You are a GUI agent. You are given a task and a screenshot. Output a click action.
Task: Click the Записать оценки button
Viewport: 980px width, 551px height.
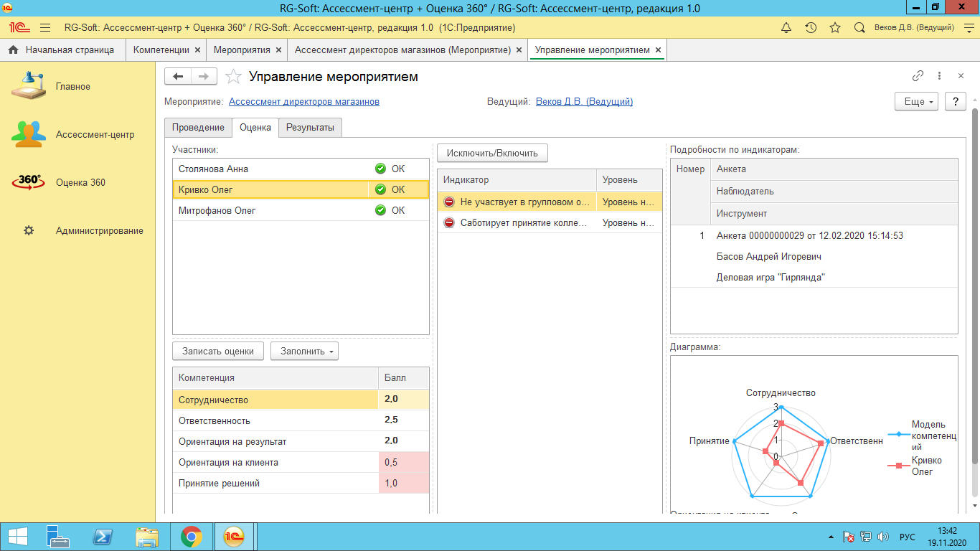[218, 352]
